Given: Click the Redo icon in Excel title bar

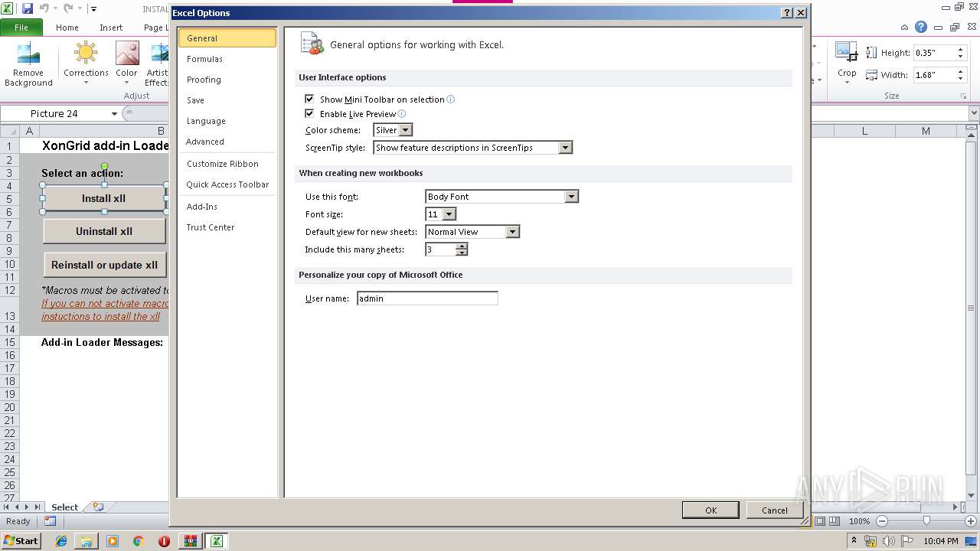Looking at the screenshot, I should (x=69, y=8).
